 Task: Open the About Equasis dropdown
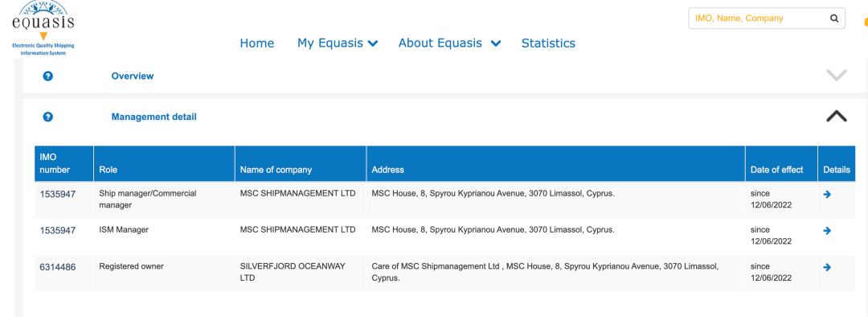point(449,43)
